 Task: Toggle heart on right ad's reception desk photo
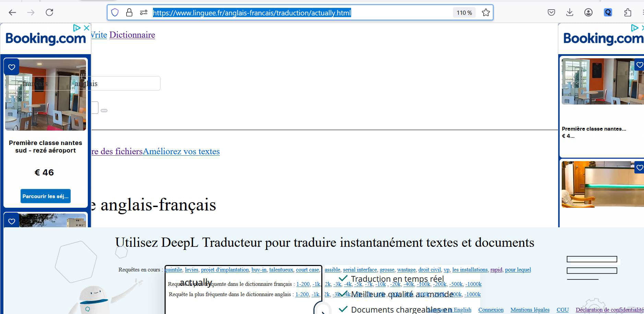pyautogui.click(x=640, y=168)
